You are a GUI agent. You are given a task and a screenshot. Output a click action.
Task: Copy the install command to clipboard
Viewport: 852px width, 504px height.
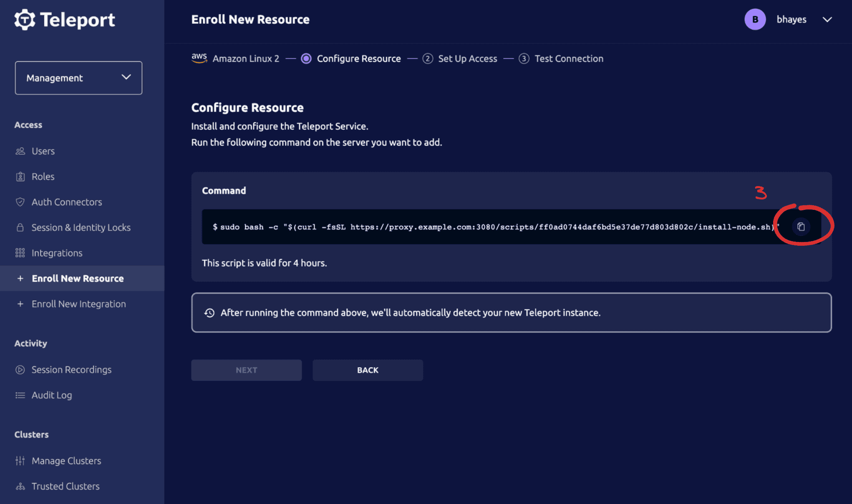[x=801, y=227]
